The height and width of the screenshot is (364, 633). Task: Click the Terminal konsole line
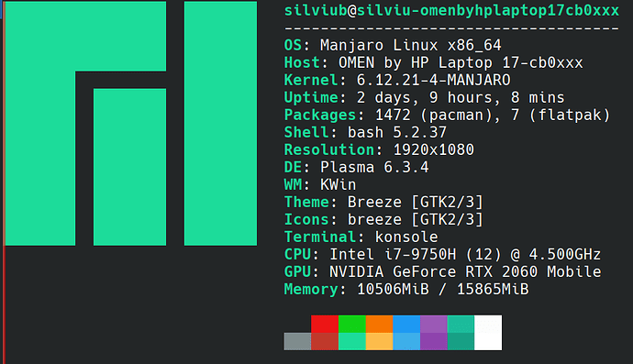point(361,237)
